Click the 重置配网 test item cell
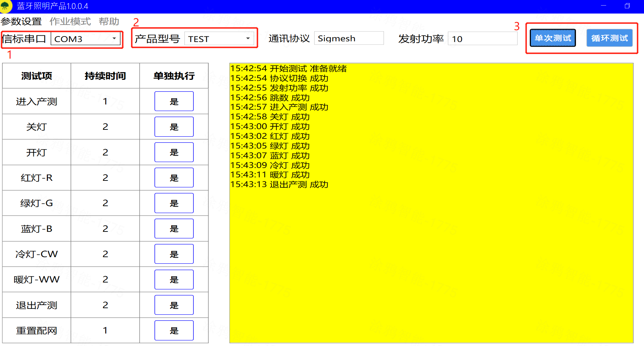 (x=36, y=330)
